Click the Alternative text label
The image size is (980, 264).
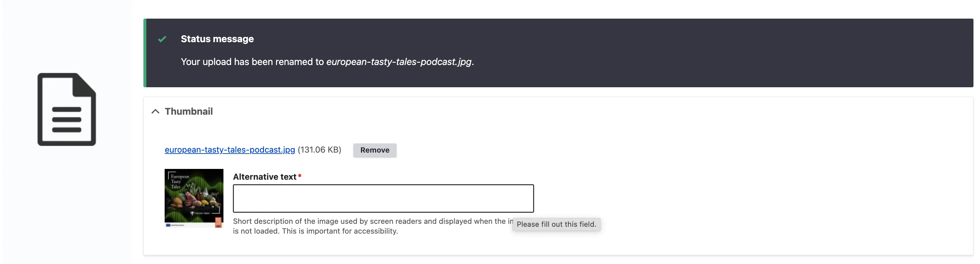264,177
